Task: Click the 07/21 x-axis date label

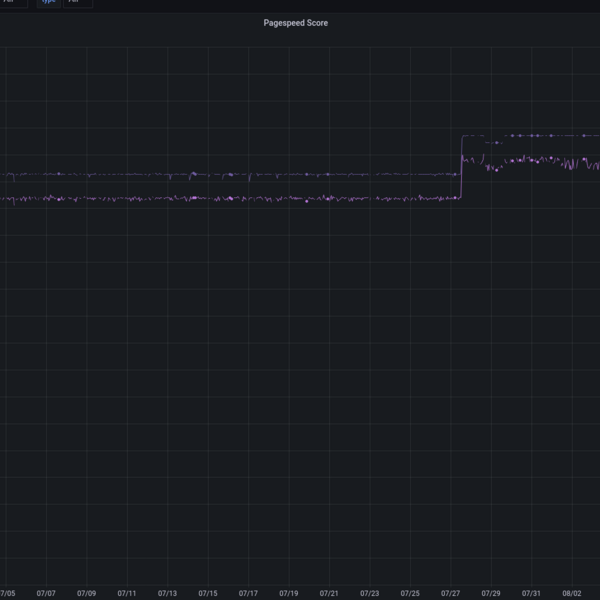Action: pos(329,593)
